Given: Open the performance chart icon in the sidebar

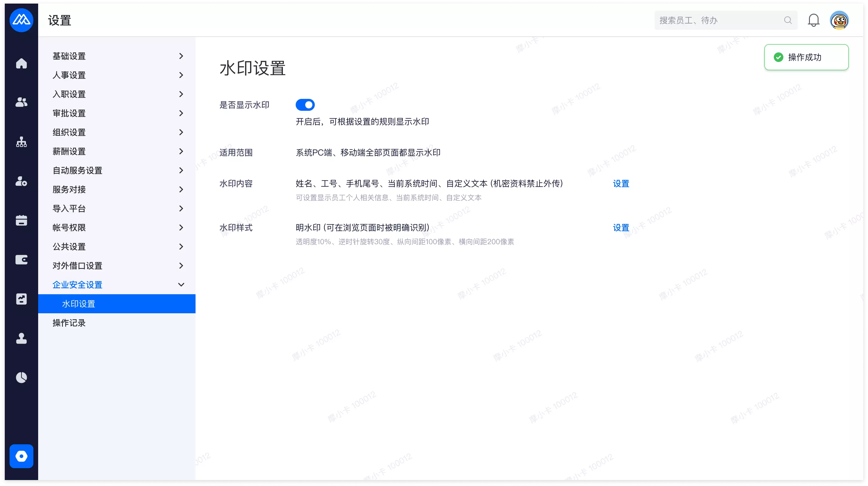Looking at the screenshot, I should pyautogui.click(x=21, y=299).
